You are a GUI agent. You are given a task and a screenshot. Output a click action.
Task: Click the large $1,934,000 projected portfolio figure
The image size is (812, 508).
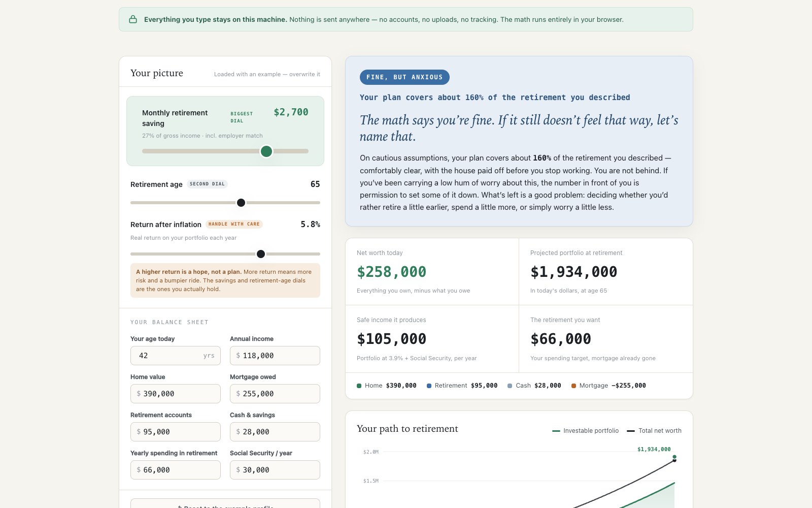574,272
